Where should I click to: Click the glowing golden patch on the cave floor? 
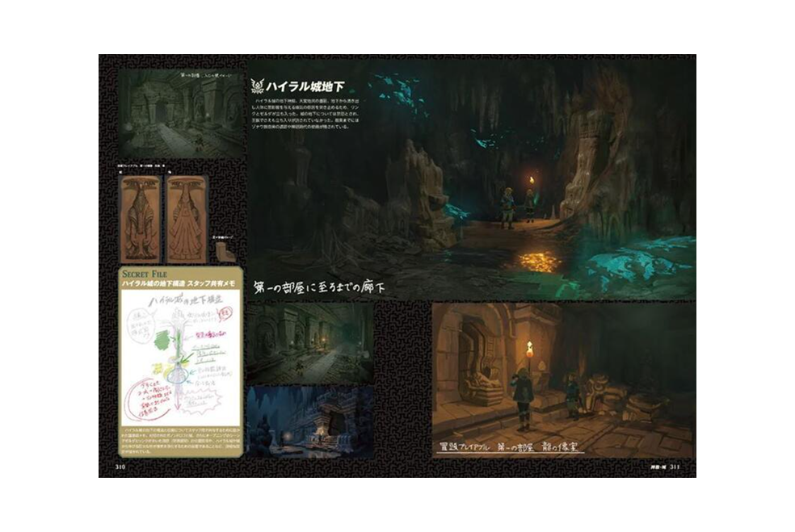pos(538,262)
